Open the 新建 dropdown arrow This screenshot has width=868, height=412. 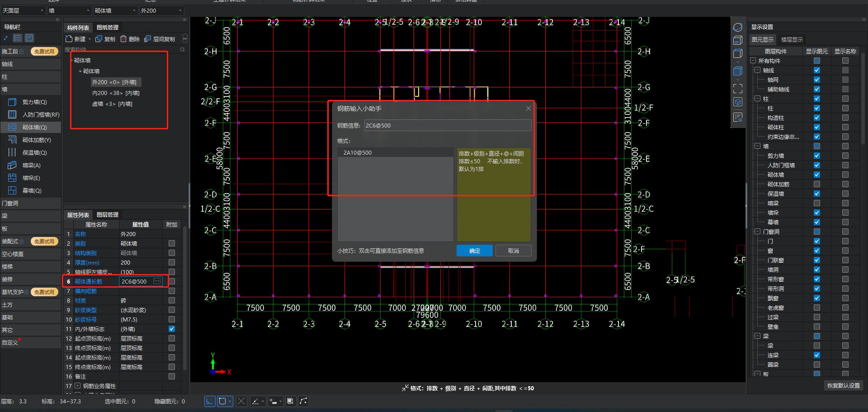(90, 39)
